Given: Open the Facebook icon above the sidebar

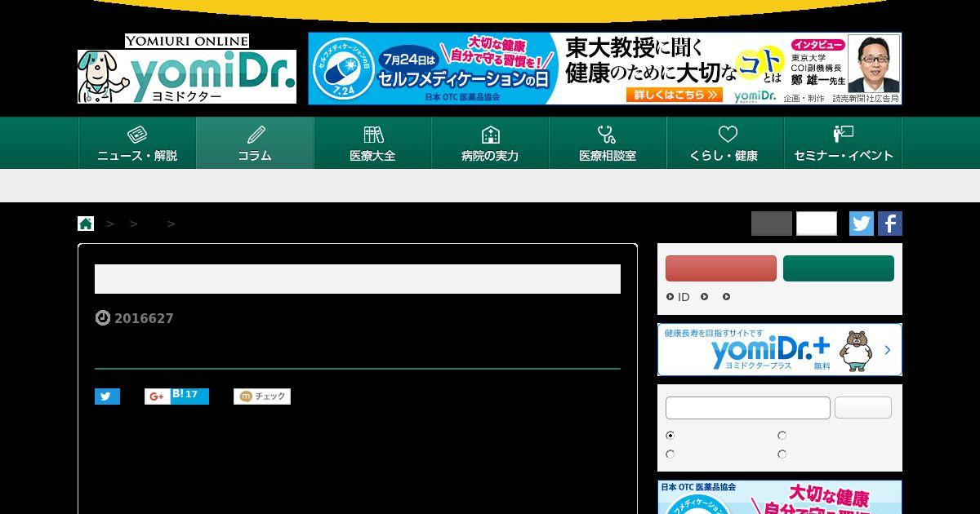Looking at the screenshot, I should pos(890,224).
